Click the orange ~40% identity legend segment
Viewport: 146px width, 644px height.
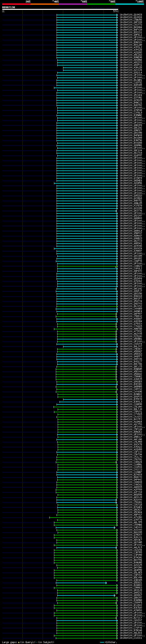[x=45, y=4]
